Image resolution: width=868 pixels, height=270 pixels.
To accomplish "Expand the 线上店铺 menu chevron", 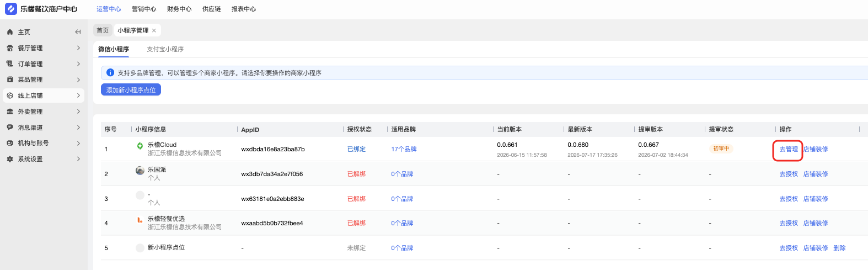I will click(x=78, y=96).
